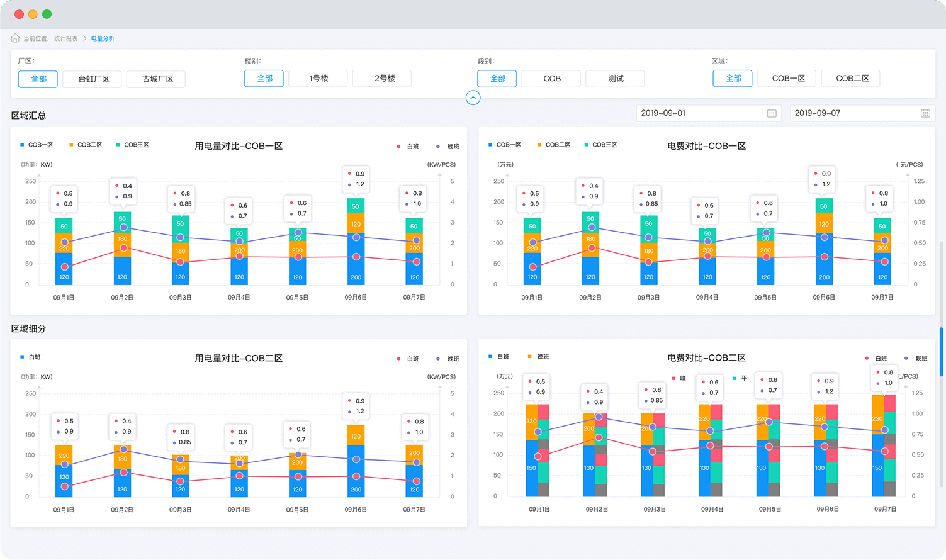Click the (万元) unit label in 电费对比-COB一区
Image resolution: width=946 pixels, height=560 pixels.
point(505,165)
